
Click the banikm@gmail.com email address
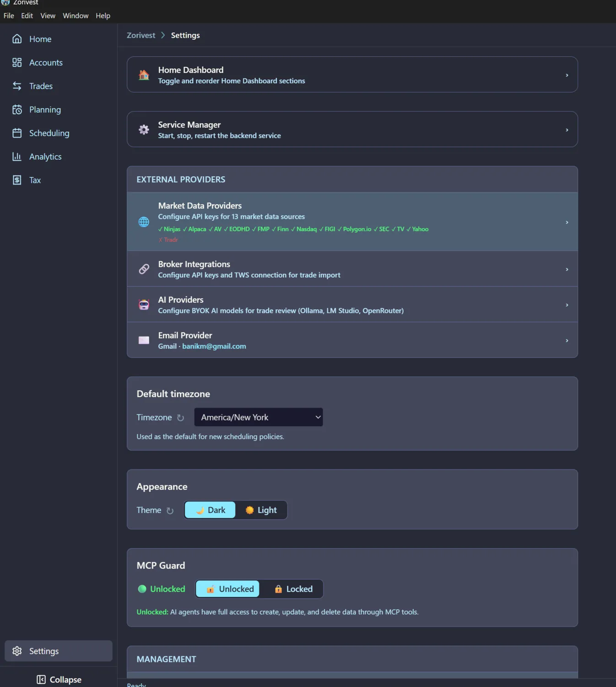pyautogui.click(x=214, y=346)
